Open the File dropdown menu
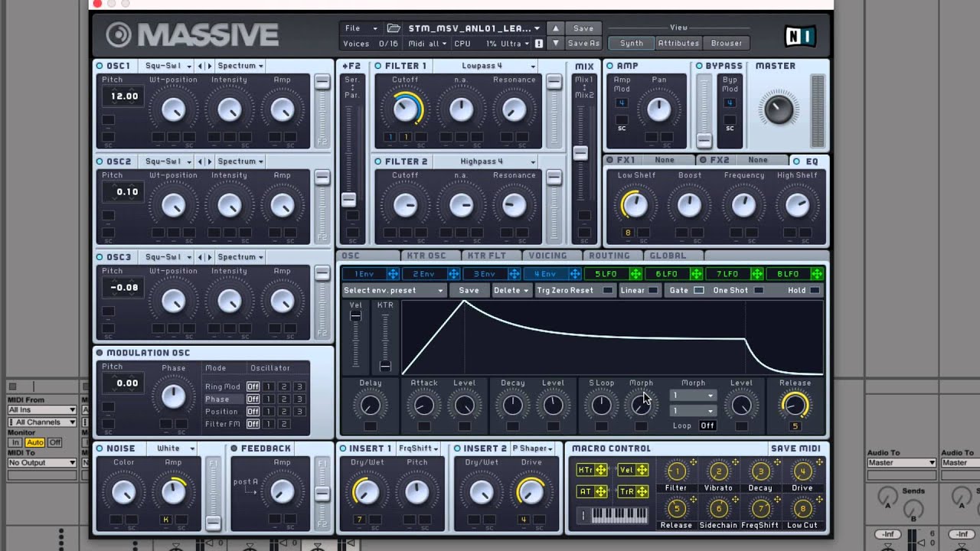Screen dimensions: 980x551 pyautogui.click(x=361, y=28)
